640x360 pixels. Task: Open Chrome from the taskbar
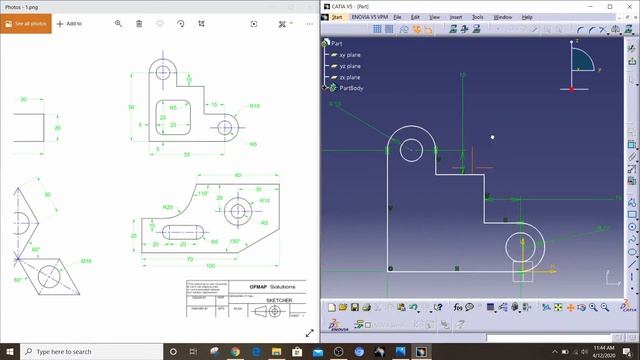235,351
